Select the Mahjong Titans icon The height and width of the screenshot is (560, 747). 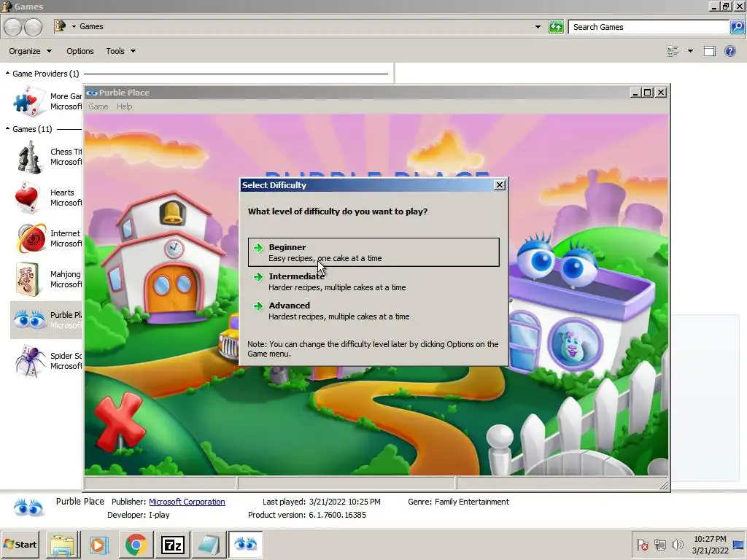click(x=28, y=279)
